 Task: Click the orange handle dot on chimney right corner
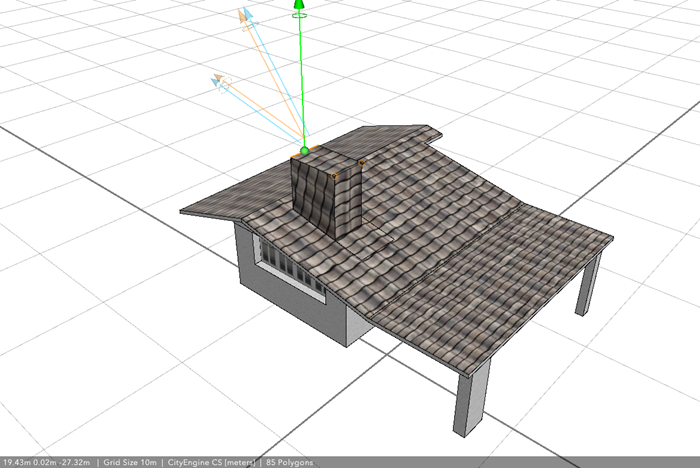[x=361, y=162]
